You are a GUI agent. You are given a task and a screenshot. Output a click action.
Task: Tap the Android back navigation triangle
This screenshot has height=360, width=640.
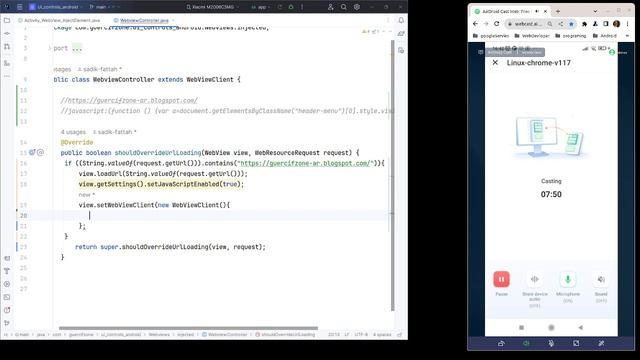pos(581,327)
